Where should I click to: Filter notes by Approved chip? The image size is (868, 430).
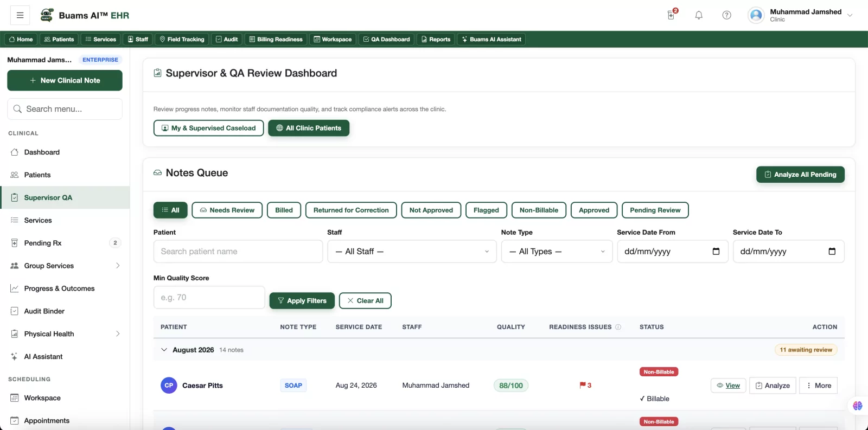coord(594,210)
